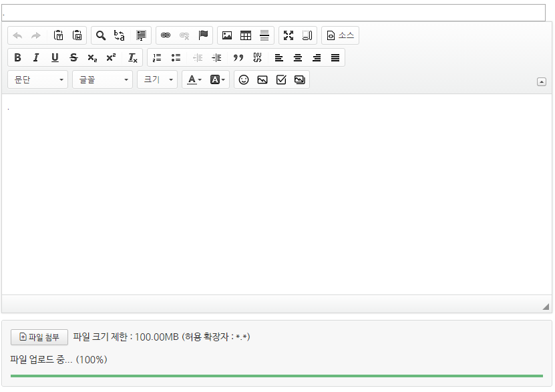Open the Find tool (magnifier icon)
The height and width of the screenshot is (392, 555).
[101, 35]
